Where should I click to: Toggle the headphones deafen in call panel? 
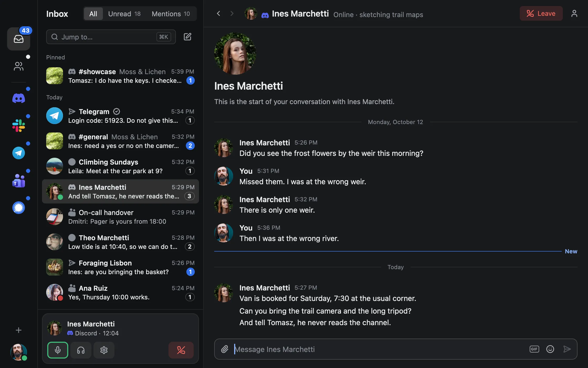pyautogui.click(x=81, y=350)
